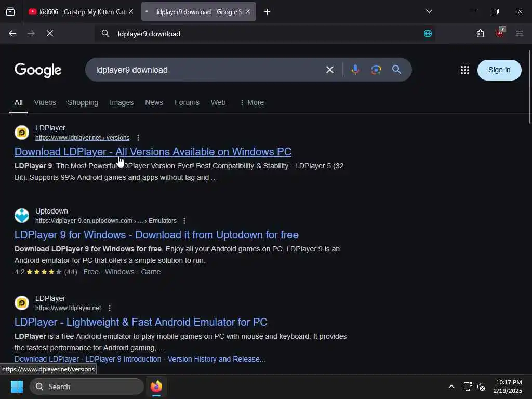Click the Sign in button
The height and width of the screenshot is (399, 532).
point(499,70)
